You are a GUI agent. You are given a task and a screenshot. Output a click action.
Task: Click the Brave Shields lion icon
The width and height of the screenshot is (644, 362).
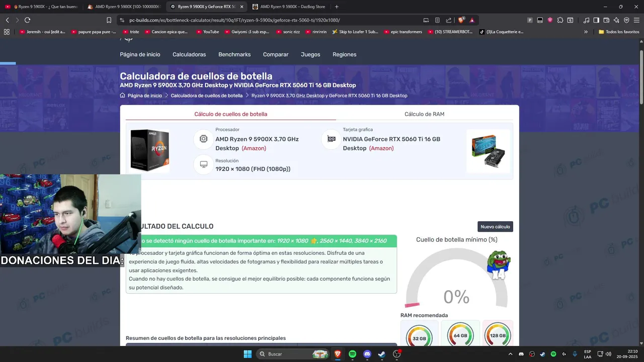[461, 20]
